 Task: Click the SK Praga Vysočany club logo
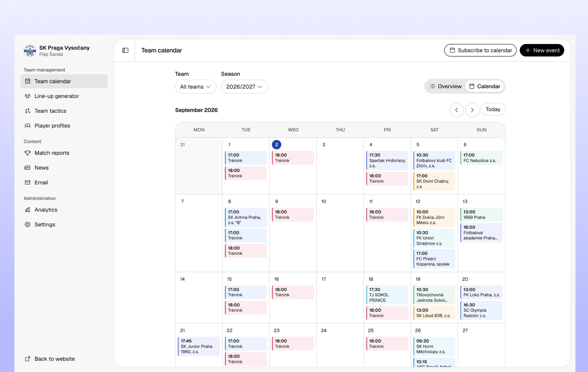[30, 51]
